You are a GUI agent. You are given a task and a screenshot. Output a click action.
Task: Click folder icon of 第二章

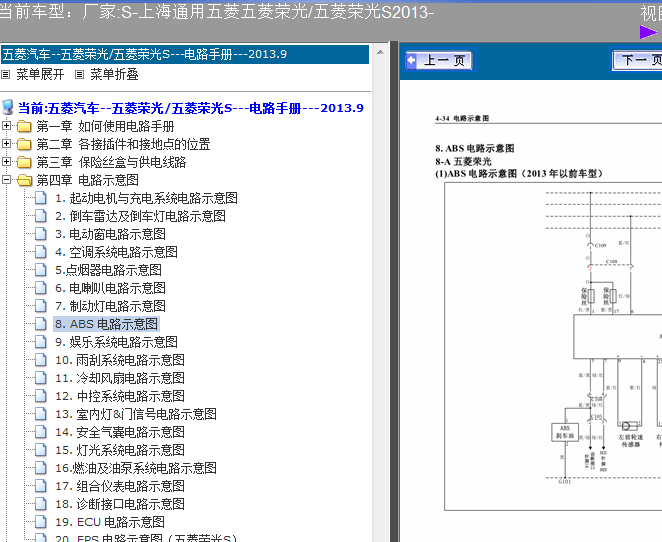[24, 144]
